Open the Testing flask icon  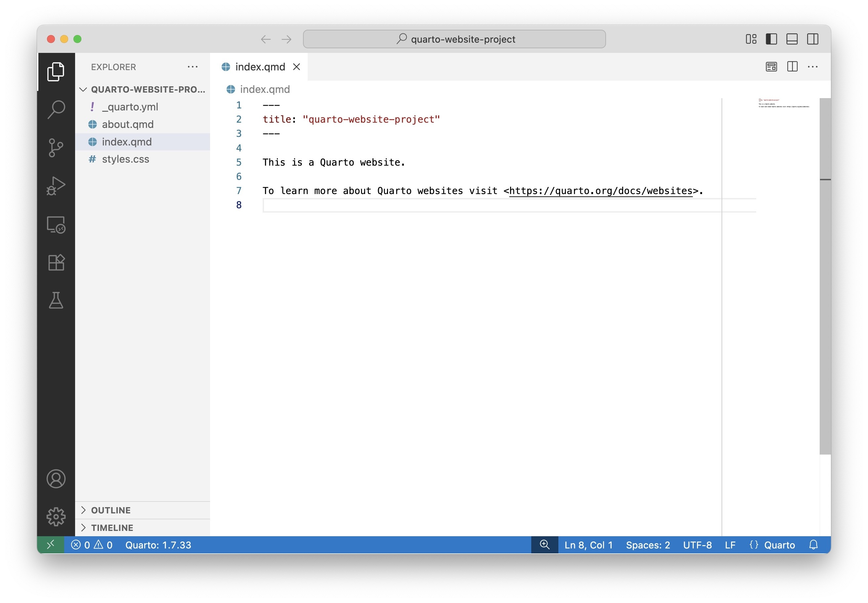tap(56, 301)
